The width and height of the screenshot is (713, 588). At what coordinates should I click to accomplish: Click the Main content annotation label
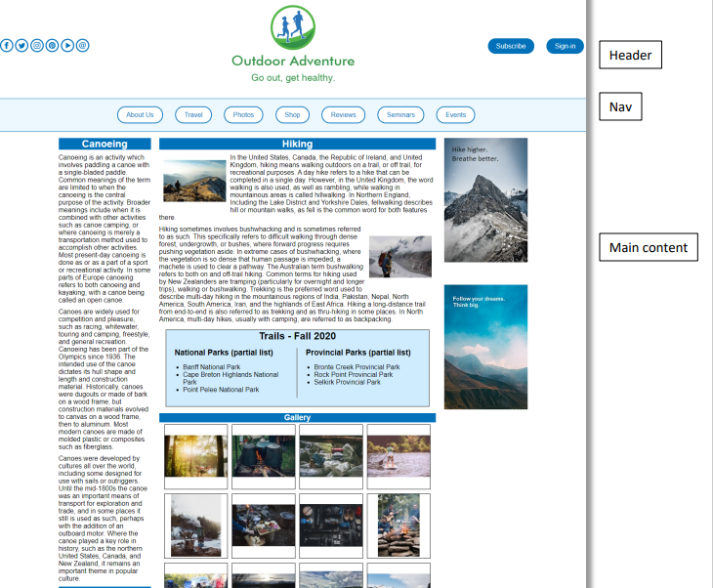[x=648, y=247]
